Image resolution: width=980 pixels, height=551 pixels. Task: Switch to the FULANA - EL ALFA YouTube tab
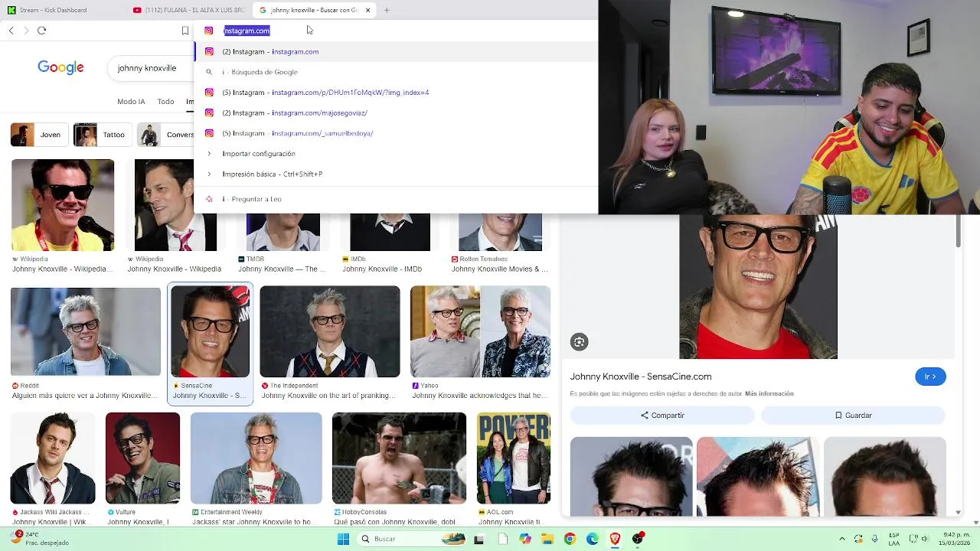pyautogui.click(x=188, y=10)
